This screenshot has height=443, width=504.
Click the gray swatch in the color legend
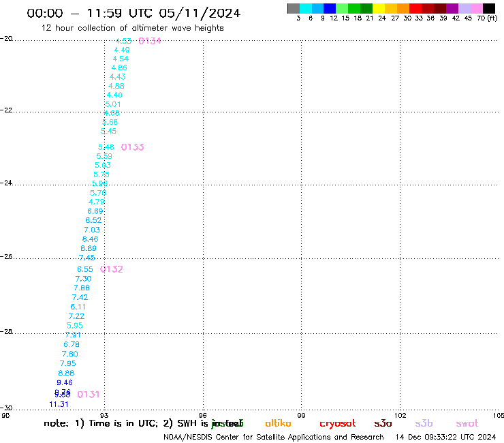[x=294, y=8]
